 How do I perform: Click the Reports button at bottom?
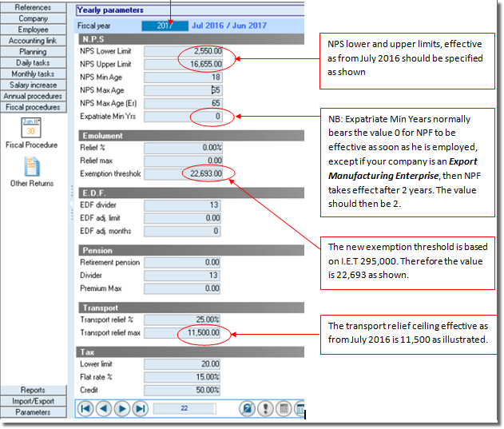tap(33, 390)
